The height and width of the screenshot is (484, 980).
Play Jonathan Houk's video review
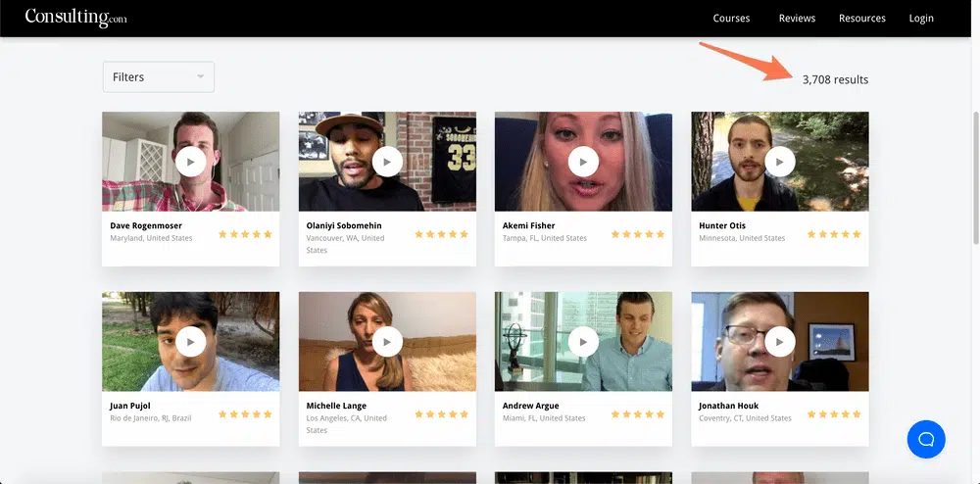coord(779,342)
